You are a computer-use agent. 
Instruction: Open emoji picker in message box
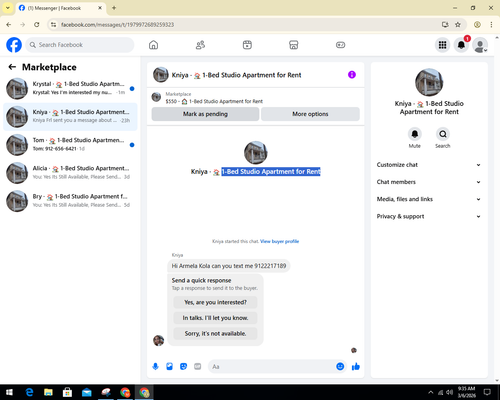[340, 367]
